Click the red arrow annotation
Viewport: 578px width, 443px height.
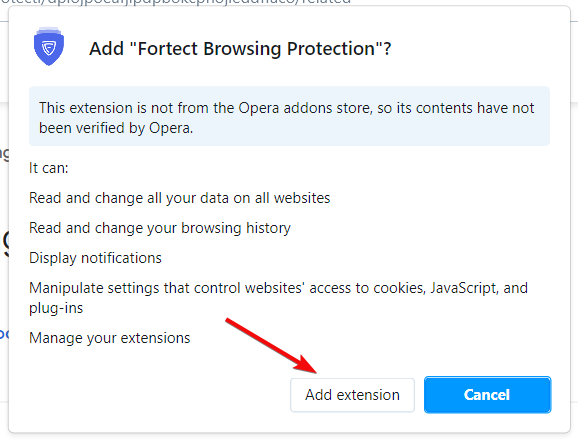pos(271,345)
